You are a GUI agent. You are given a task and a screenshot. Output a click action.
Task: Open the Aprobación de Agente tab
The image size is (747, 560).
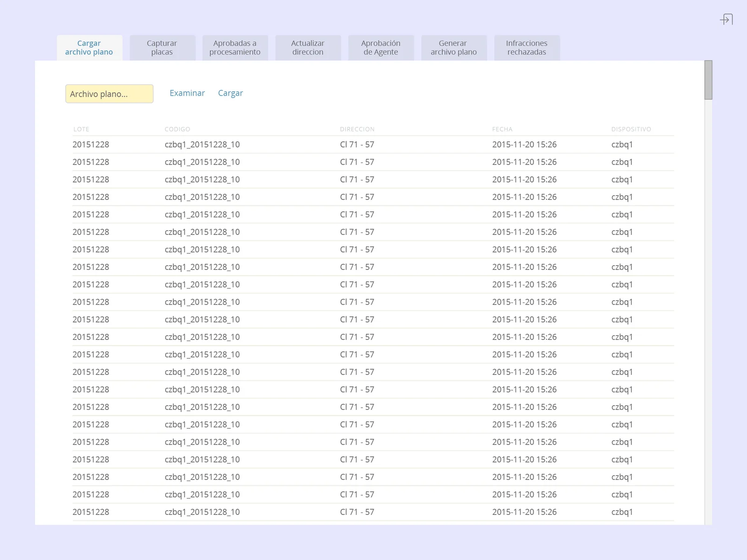click(381, 48)
